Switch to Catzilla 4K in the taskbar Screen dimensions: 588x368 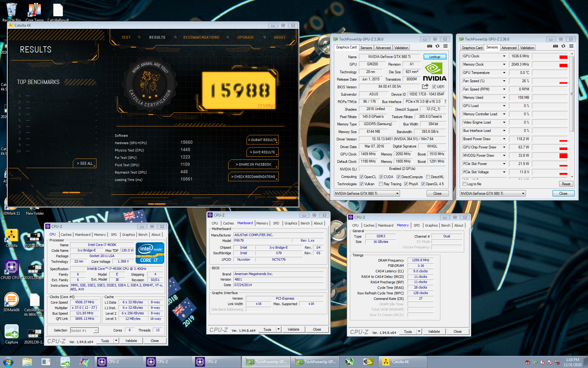click(x=403, y=362)
